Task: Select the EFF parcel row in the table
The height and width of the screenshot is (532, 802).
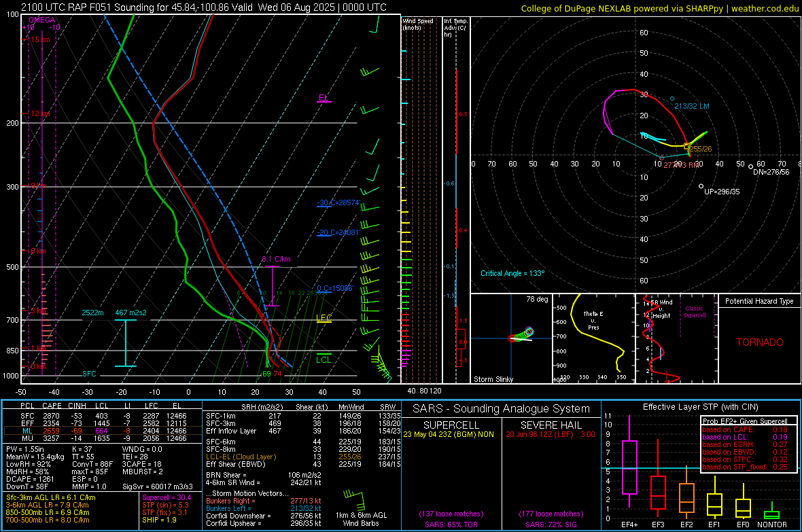Action: click(103, 423)
